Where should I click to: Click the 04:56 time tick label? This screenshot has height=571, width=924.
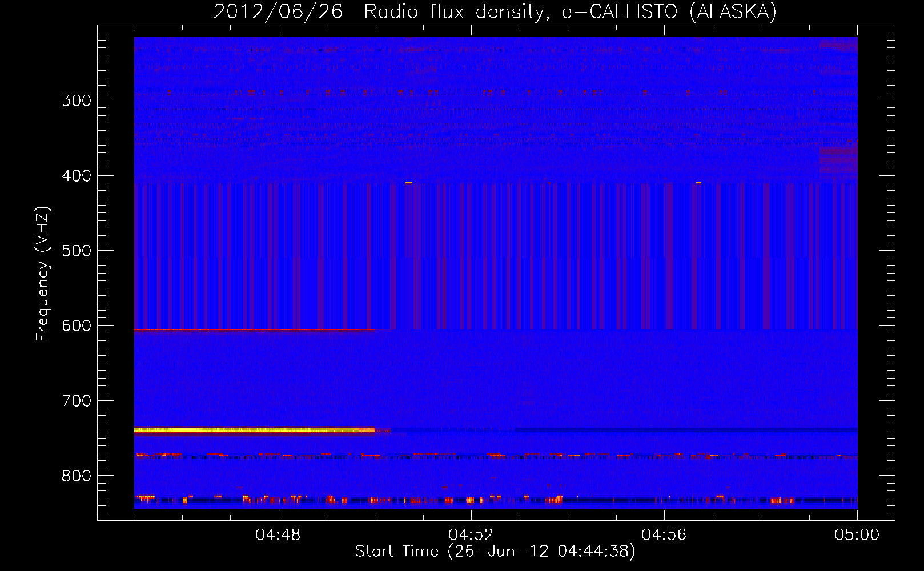click(664, 535)
